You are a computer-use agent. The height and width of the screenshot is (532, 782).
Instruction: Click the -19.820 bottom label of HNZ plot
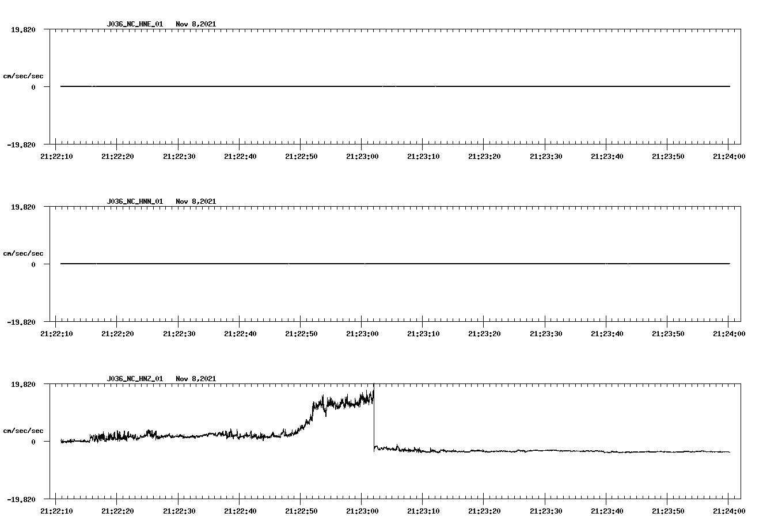(x=21, y=500)
